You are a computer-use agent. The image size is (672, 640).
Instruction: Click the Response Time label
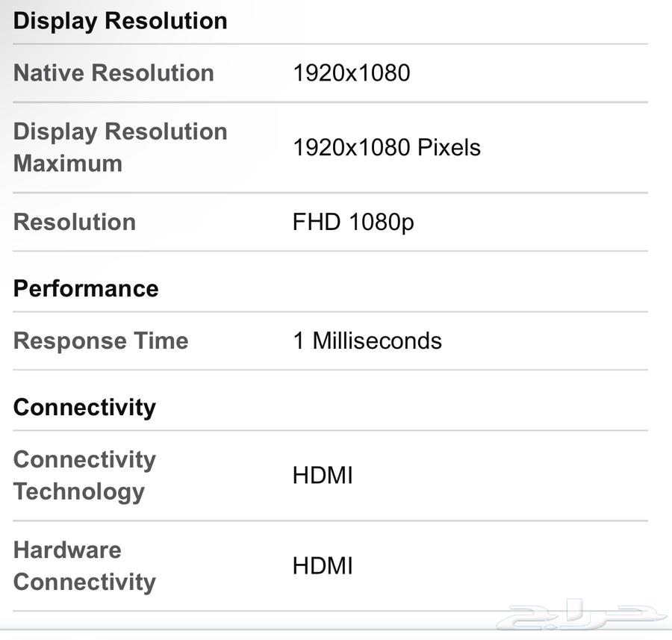101,341
